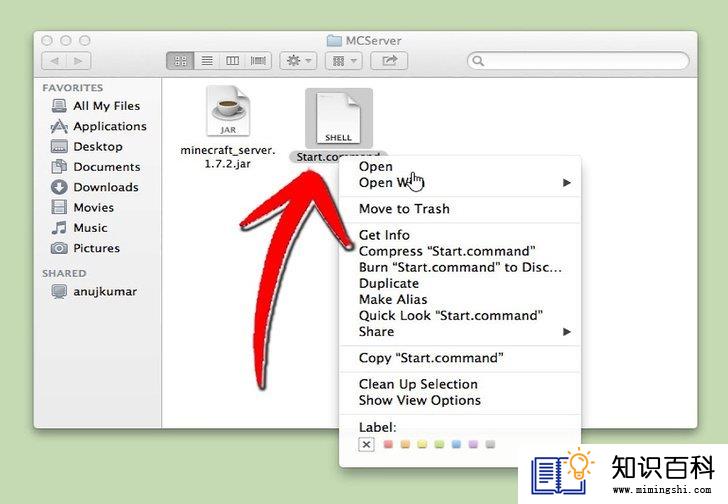
Task: Select the minecraft_server.1.7.2.jar file icon
Action: [228, 110]
